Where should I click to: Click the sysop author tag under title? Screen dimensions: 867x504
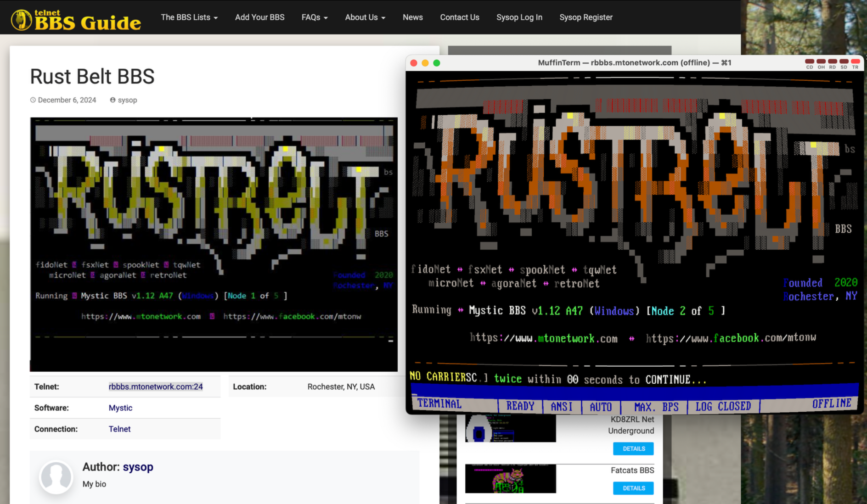coord(127,100)
